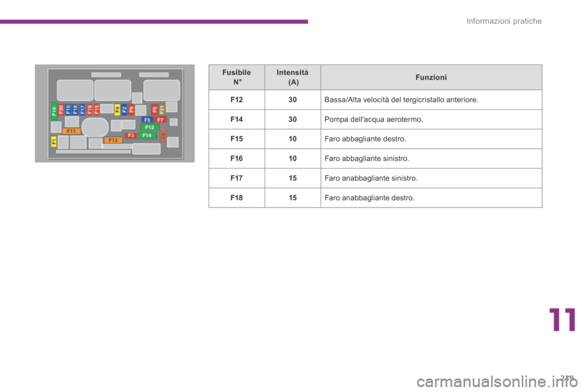Select the blue F19 fuse in the diagram

(x=68, y=109)
